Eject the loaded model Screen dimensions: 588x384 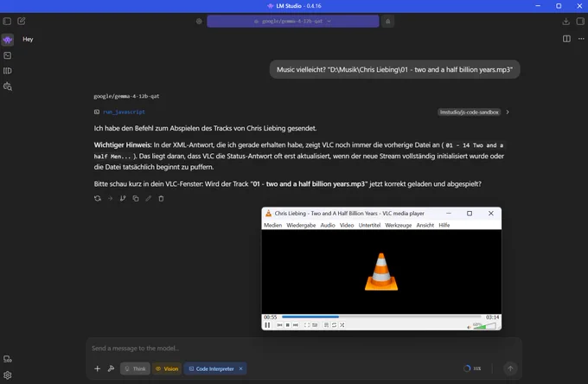[x=387, y=22]
